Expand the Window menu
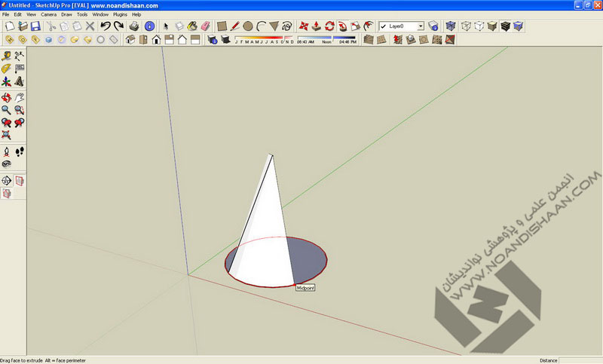The width and height of the screenshot is (603, 364). [x=100, y=14]
